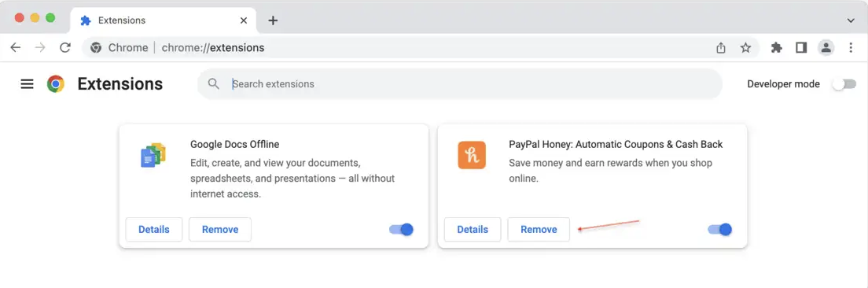Toggle Developer mode on
868x288 pixels.
[x=844, y=84]
